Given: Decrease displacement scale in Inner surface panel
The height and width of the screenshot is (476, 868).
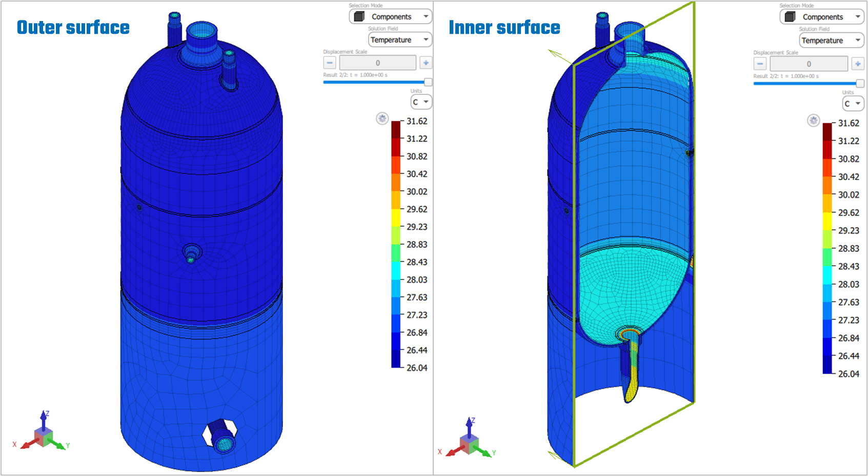Looking at the screenshot, I should [x=760, y=64].
